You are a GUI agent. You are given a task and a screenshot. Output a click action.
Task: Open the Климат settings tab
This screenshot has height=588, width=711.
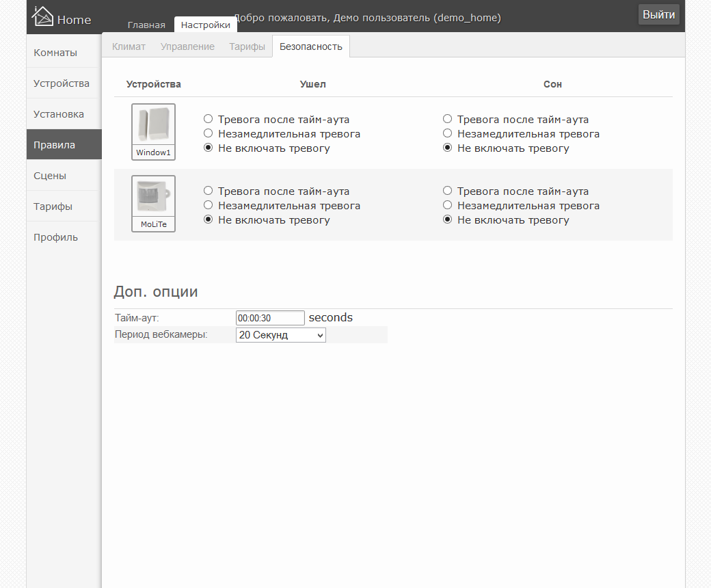(x=129, y=46)
